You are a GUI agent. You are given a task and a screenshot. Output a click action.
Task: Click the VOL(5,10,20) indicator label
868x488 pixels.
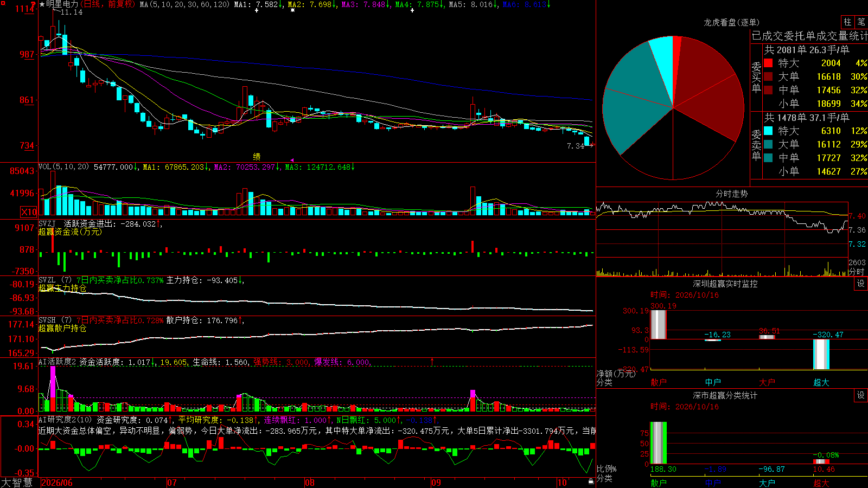coord(64,167)
